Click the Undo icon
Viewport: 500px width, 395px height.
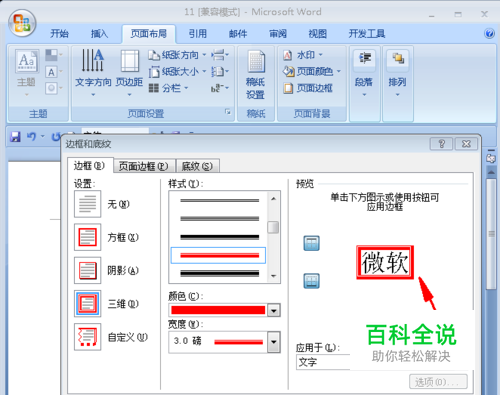[x=31, y=136]
